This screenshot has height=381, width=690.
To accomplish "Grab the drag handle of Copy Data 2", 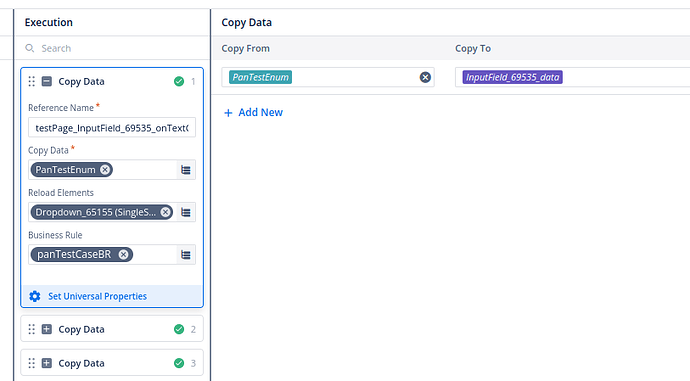I will tap(32, 329).
